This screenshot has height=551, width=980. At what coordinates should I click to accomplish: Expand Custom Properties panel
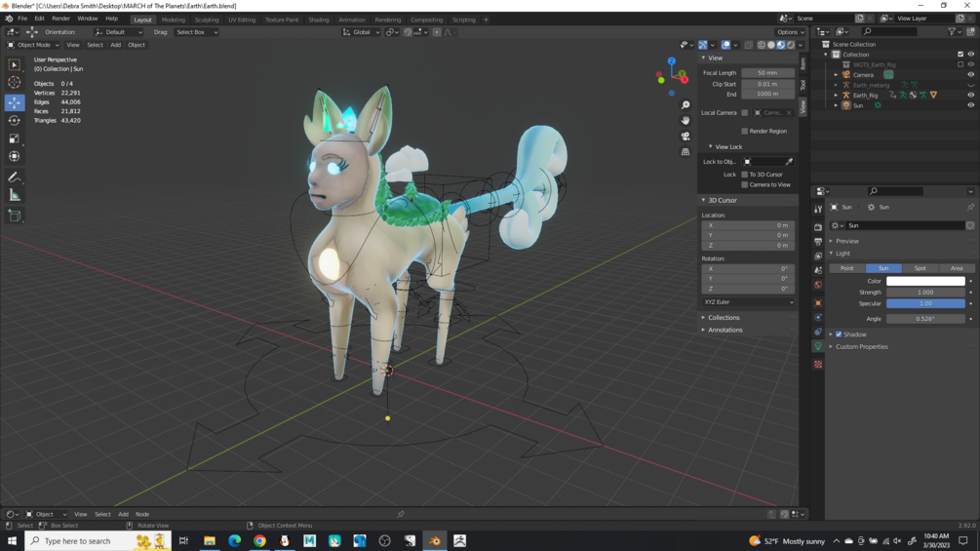860,347
